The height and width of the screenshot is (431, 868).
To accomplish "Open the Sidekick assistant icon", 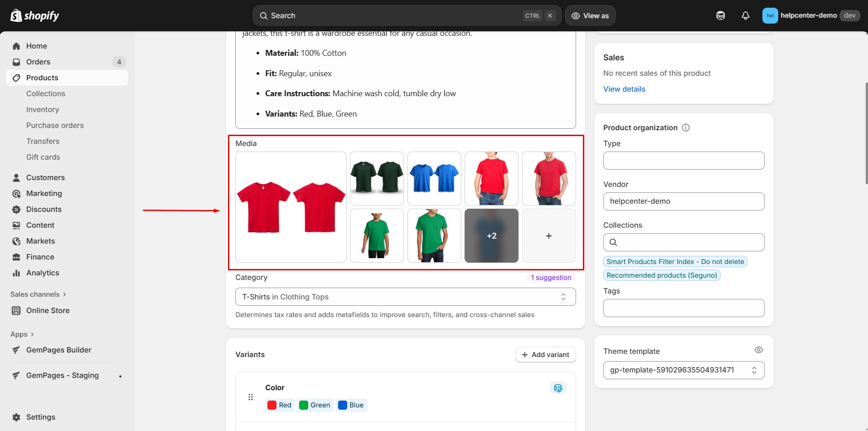I will (720, 16).
